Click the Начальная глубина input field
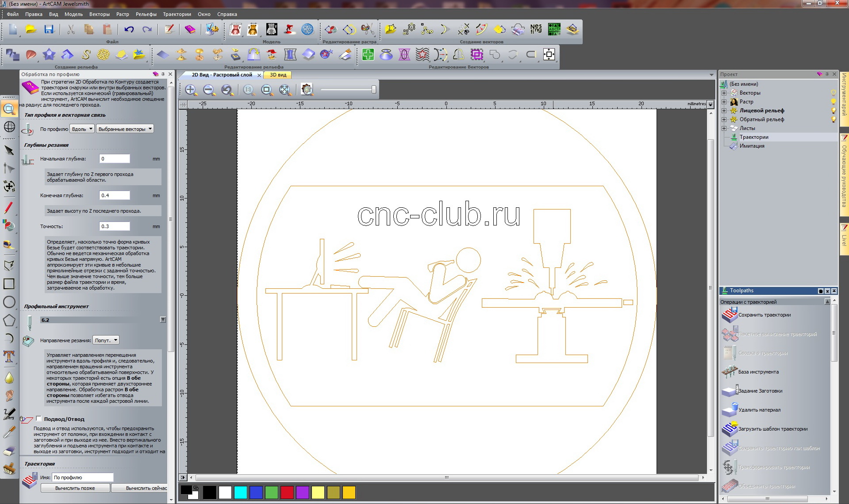The width and height of the screenshot is (849, 504). tap(115, 159)
